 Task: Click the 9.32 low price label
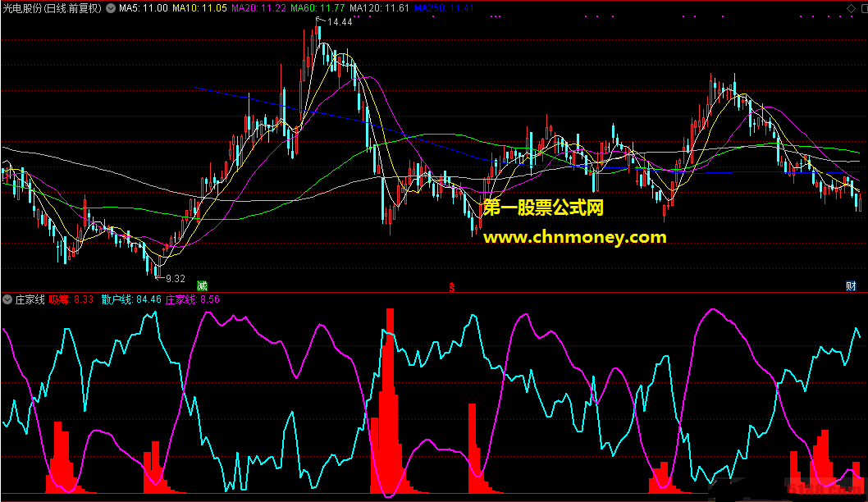[176, 278]
